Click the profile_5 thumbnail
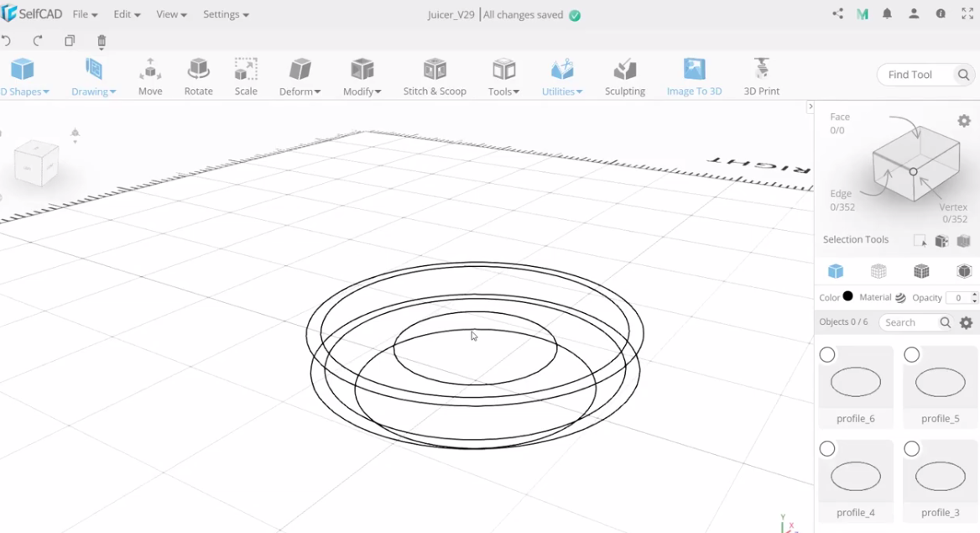This screenshot has width=980, height=533. point(940,382)
